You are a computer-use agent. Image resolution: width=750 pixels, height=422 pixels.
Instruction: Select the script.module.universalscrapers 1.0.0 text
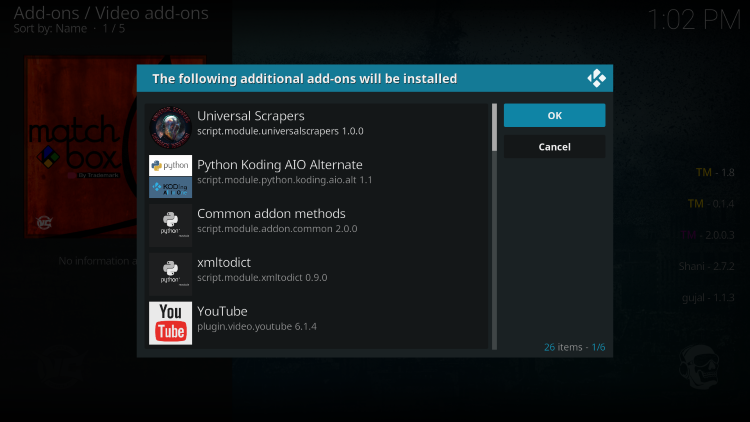280,132
